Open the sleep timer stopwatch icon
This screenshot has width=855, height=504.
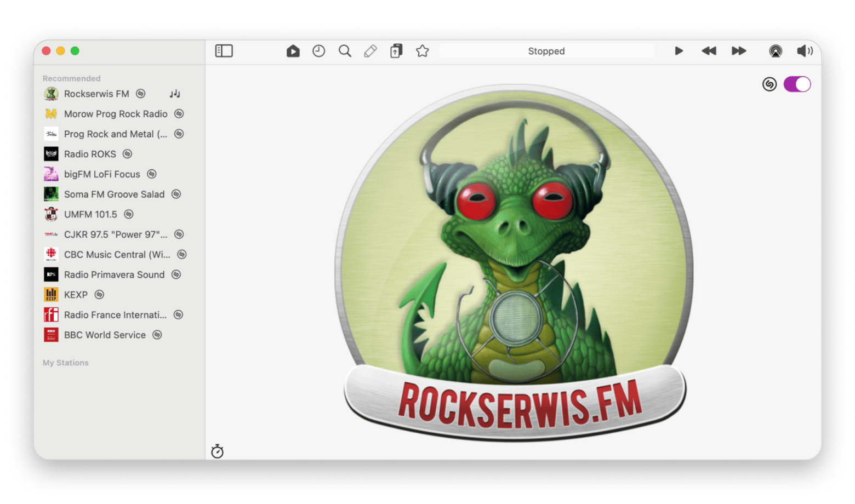[218, 451]
